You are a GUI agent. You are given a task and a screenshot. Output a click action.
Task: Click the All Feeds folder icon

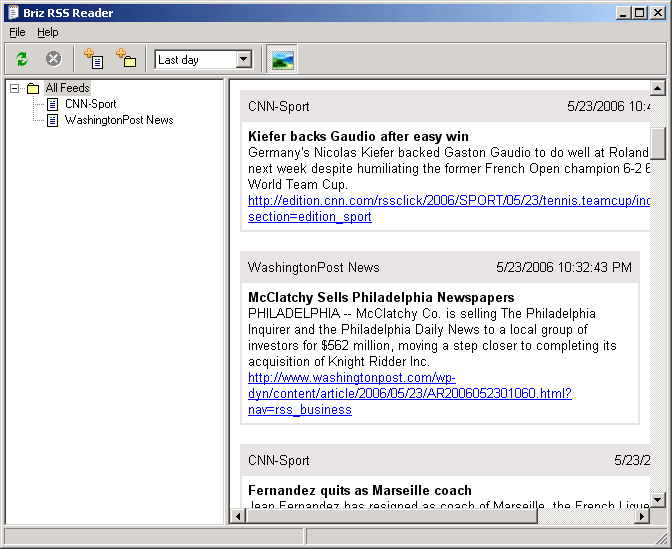33,88
